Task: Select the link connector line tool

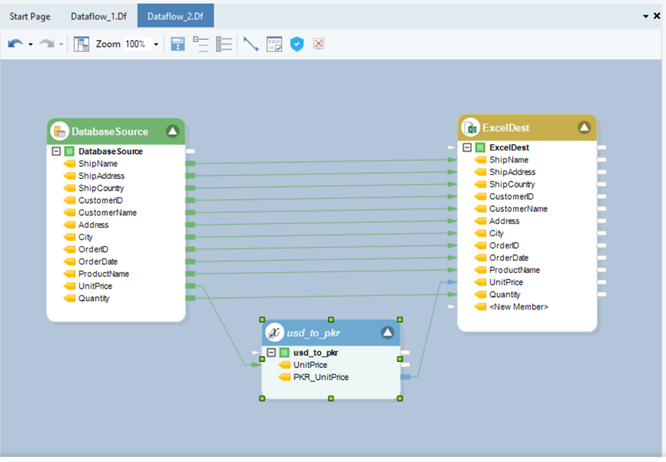Action: [251, 45]
